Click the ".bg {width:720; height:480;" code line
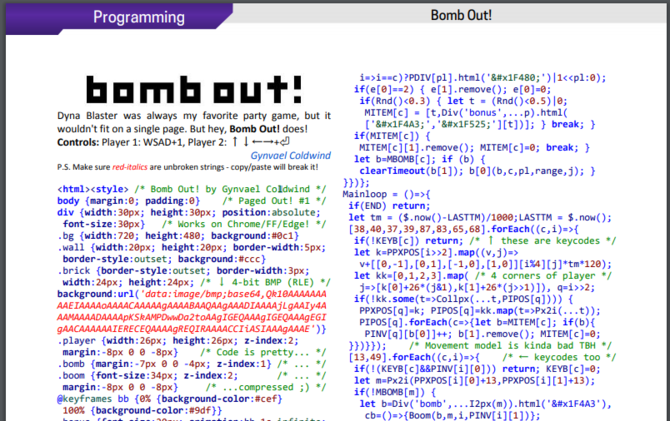The image size is (670, 421). click(x=178, y=236)
